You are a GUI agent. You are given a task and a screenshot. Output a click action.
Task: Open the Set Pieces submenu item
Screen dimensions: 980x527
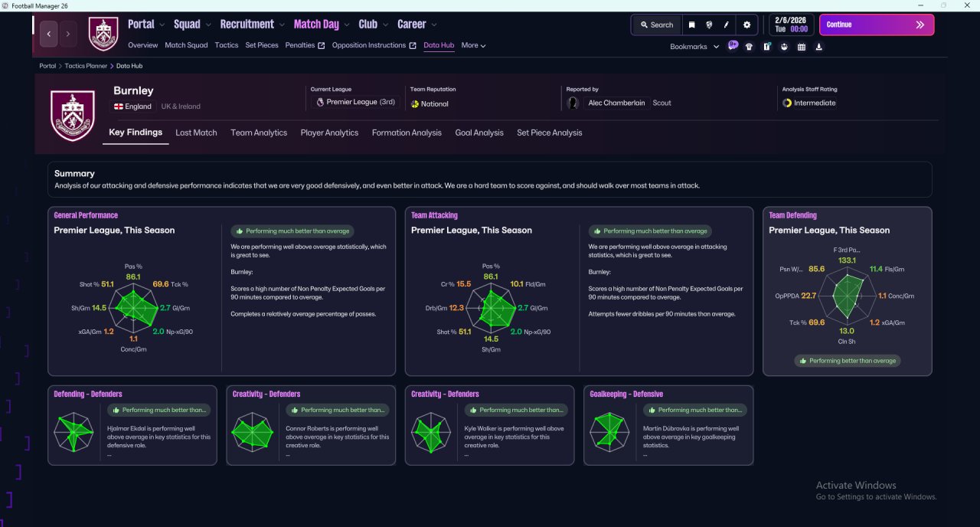(x=262, y=45)
